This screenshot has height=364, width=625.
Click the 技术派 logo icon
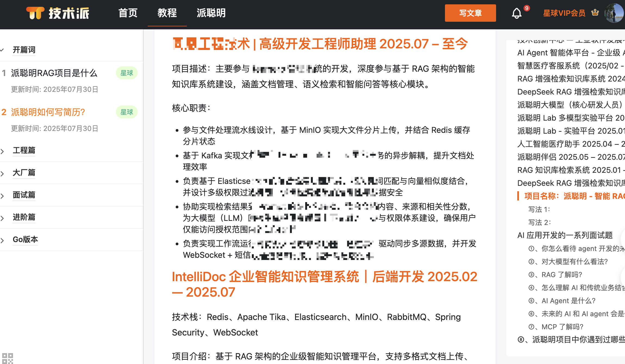35,13
